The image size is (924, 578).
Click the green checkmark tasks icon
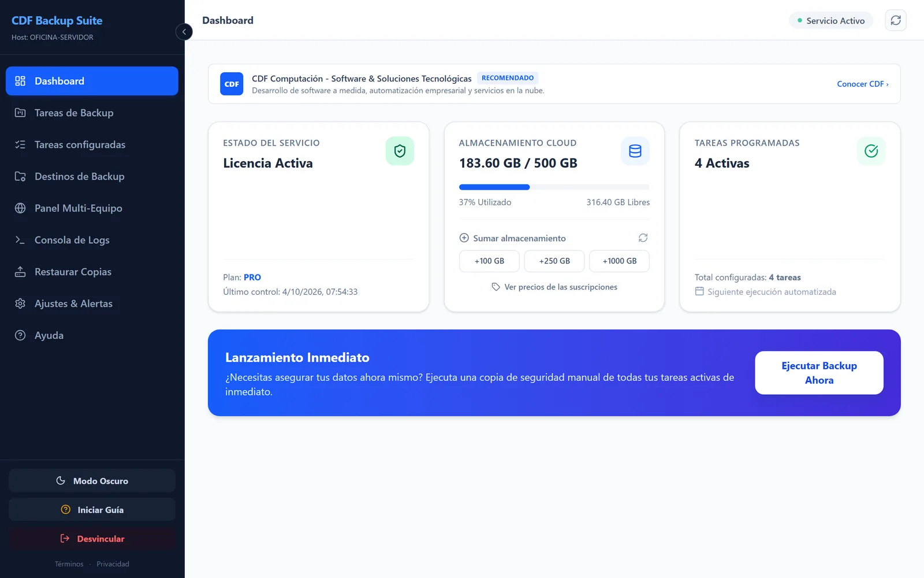[871, 151]
